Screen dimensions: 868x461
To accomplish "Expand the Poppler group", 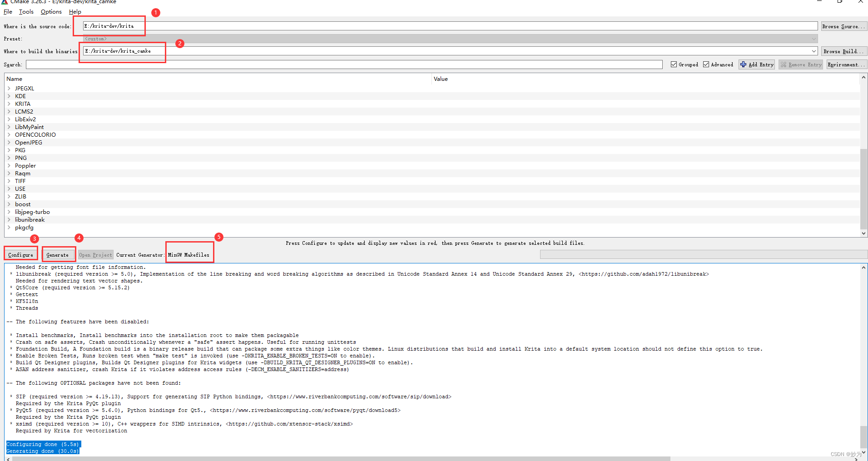I will [x=9, y=166].
